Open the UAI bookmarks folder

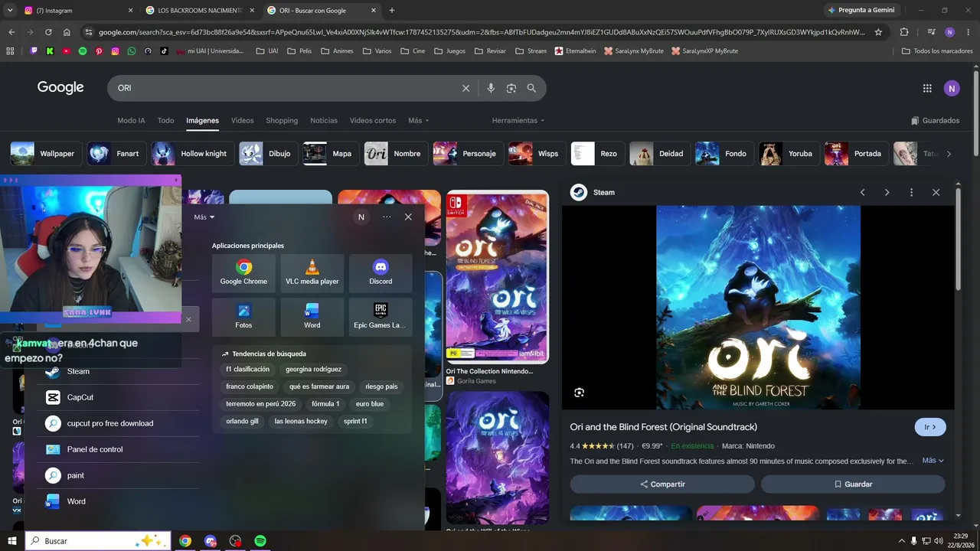(x=267, y=51)
